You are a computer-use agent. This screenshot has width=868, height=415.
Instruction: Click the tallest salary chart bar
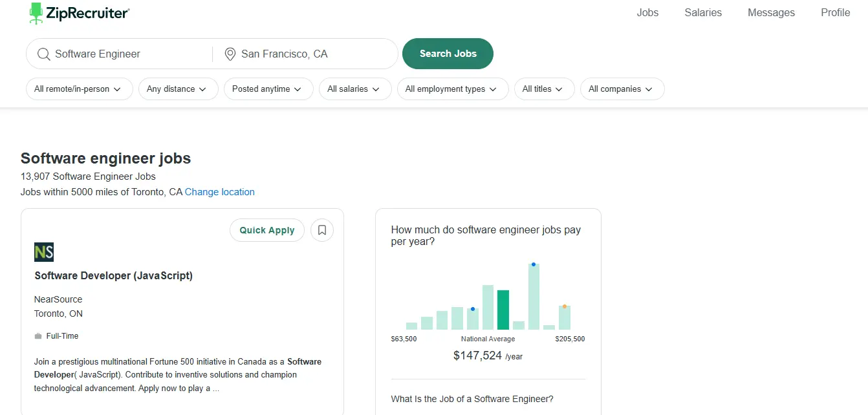(534, 297)
